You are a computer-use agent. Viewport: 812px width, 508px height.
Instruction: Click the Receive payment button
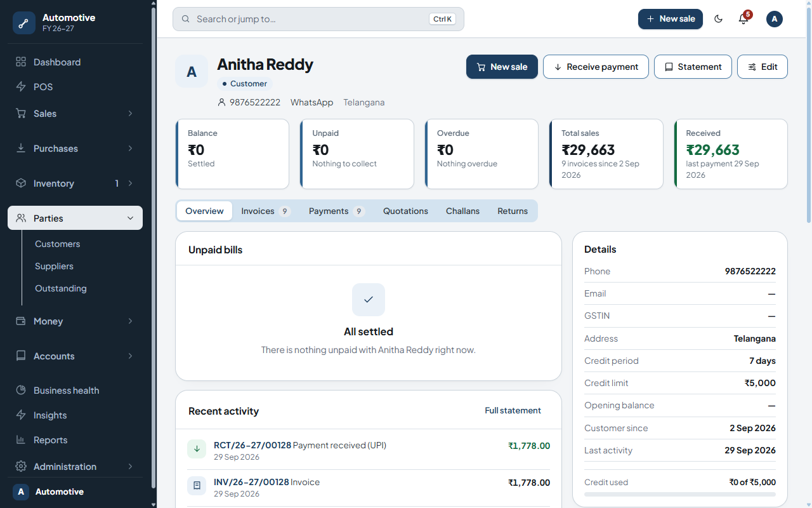click(x=596, y=67)
